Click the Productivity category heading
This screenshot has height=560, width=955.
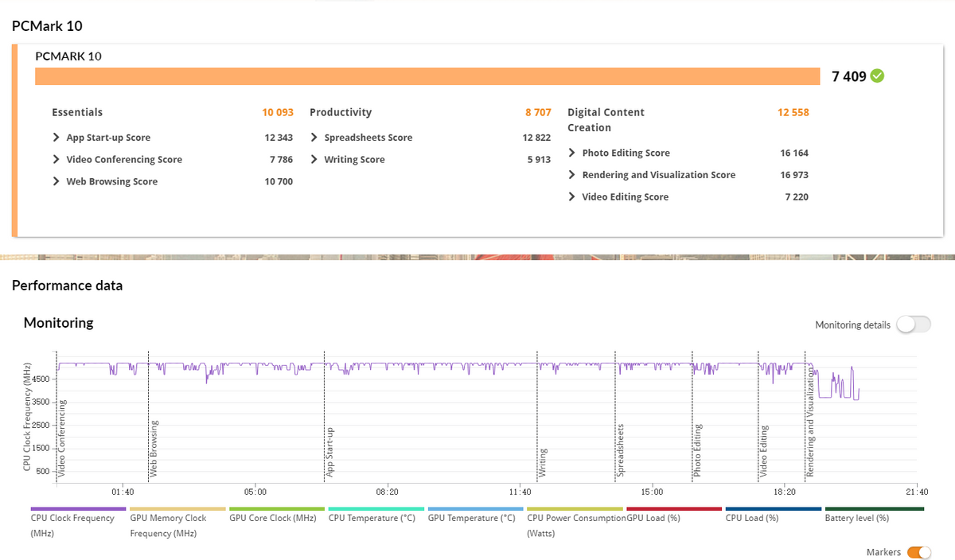(x=341, y=112)
